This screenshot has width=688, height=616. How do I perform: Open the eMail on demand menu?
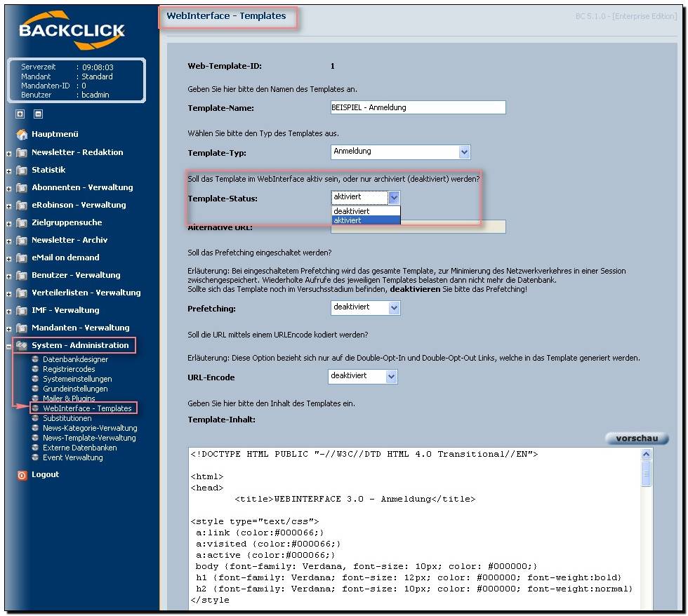tap(65, 257)
